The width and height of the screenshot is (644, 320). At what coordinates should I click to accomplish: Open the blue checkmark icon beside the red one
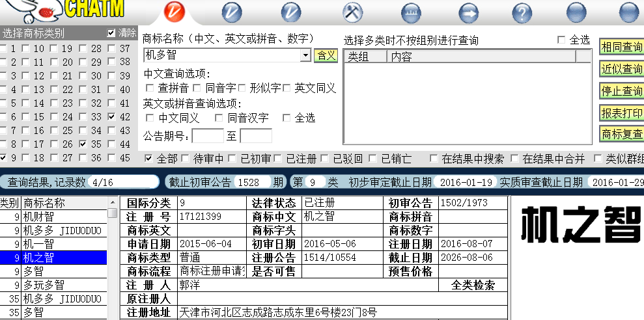pos(232,12)
